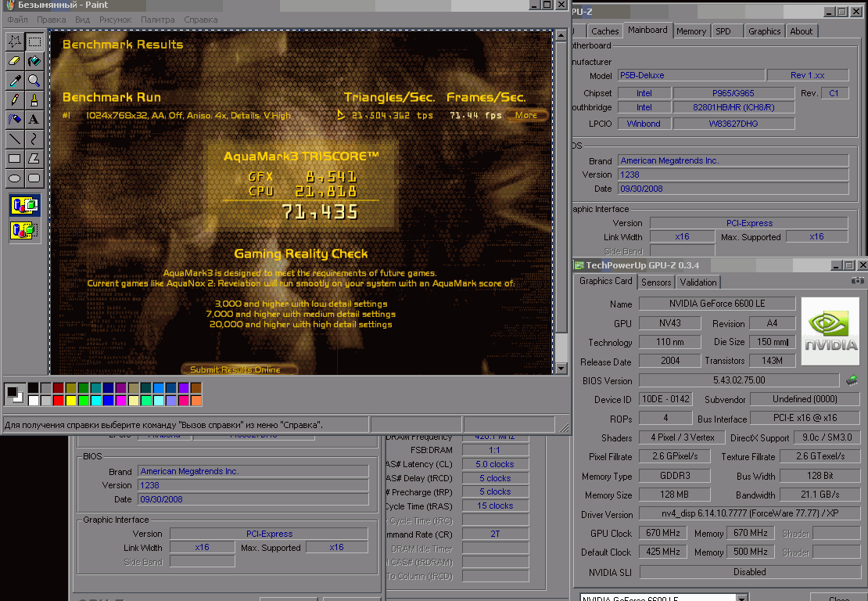Viewport: 868px width, 601px height.
Task: Open the Палитра menu in Paint
Action: pyautogui.click(x=158, y=20)
